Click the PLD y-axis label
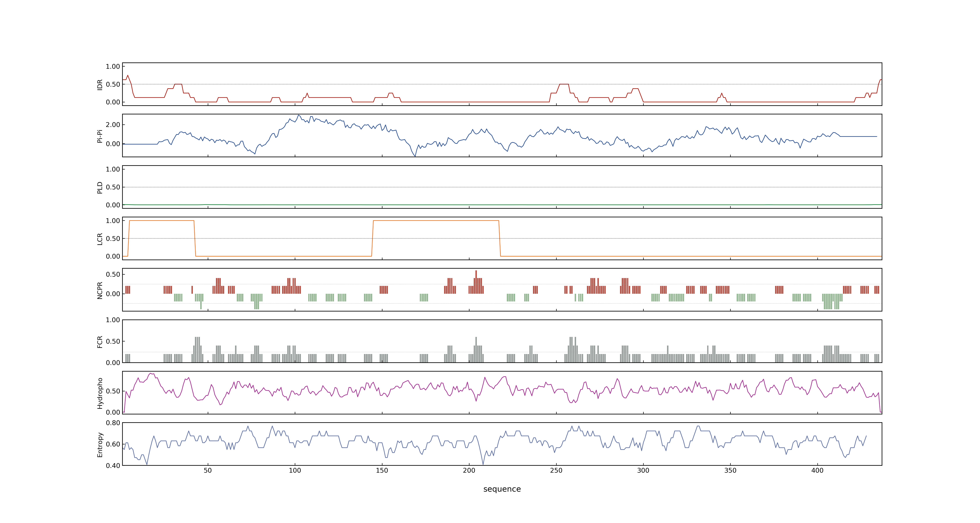The width and height of the screenshot is (980, 523). [100, 187]
